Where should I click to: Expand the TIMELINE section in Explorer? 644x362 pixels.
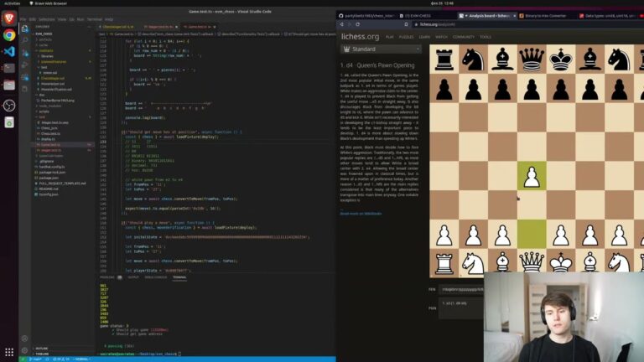coord(42,354)
